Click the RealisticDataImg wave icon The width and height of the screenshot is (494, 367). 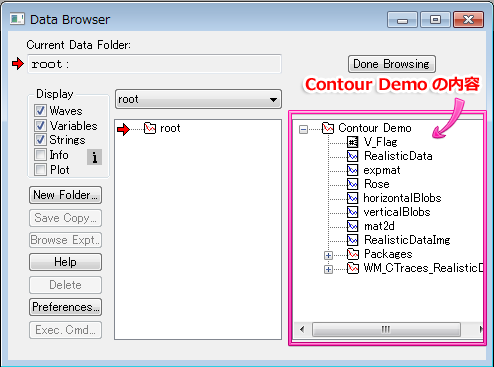click(353, 240)
